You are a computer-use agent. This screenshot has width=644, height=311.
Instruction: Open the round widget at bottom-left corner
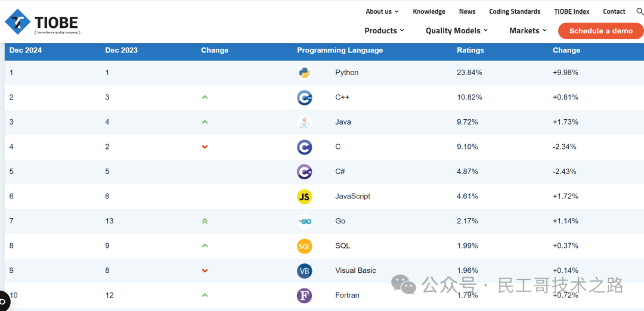(x=4, y=301)
